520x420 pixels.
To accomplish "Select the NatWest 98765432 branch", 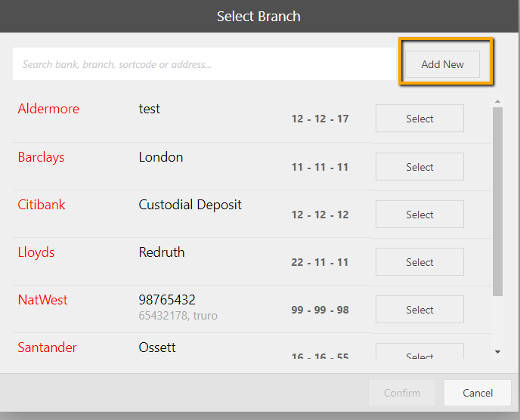I will click(x=419, y=310).
